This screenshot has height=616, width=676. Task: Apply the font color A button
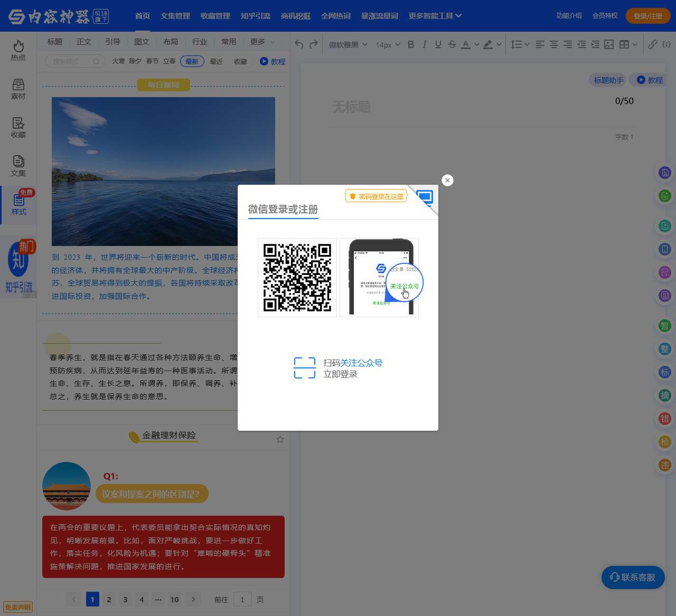click(465, 45)
